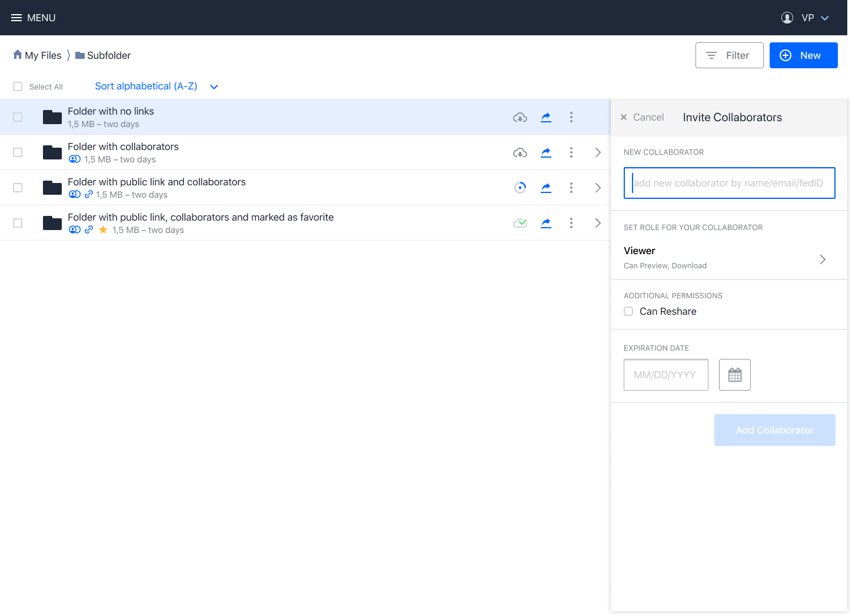Screen dimensions: 852x616
Task: Go to My Files breadcrumb
Action: point(37,55)
